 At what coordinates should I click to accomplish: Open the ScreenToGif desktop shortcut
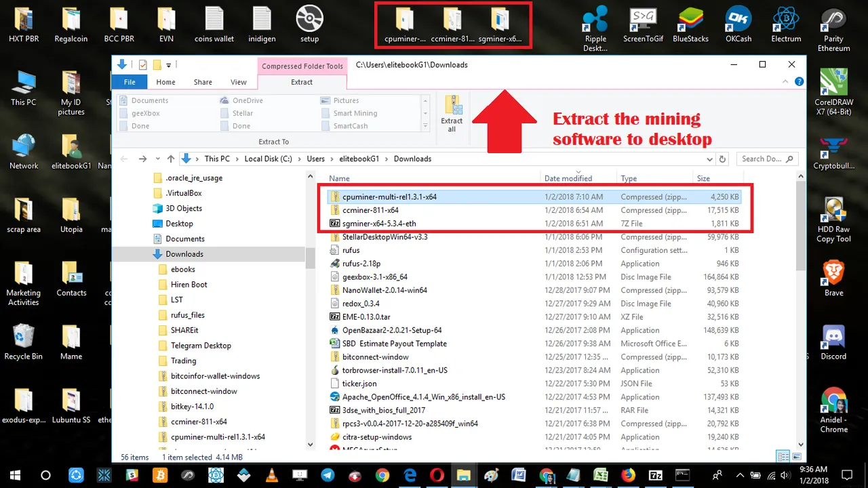(x=644, y=25)
